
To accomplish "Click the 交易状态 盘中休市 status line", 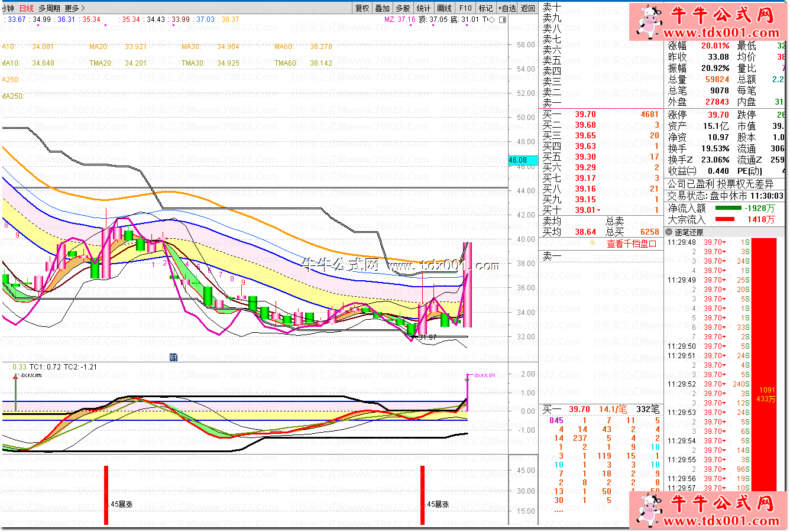I will [x=726, y=196].
